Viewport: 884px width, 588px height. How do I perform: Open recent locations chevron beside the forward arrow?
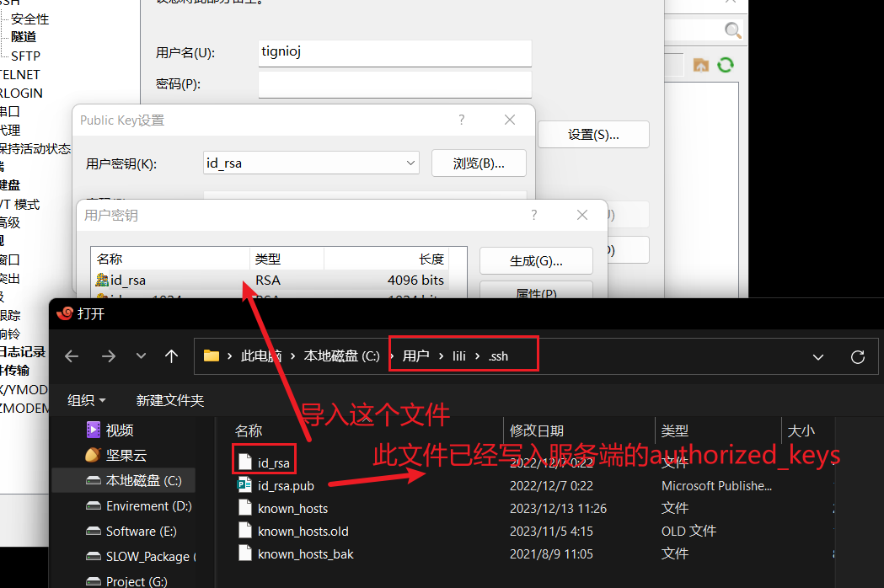[141, 356]
